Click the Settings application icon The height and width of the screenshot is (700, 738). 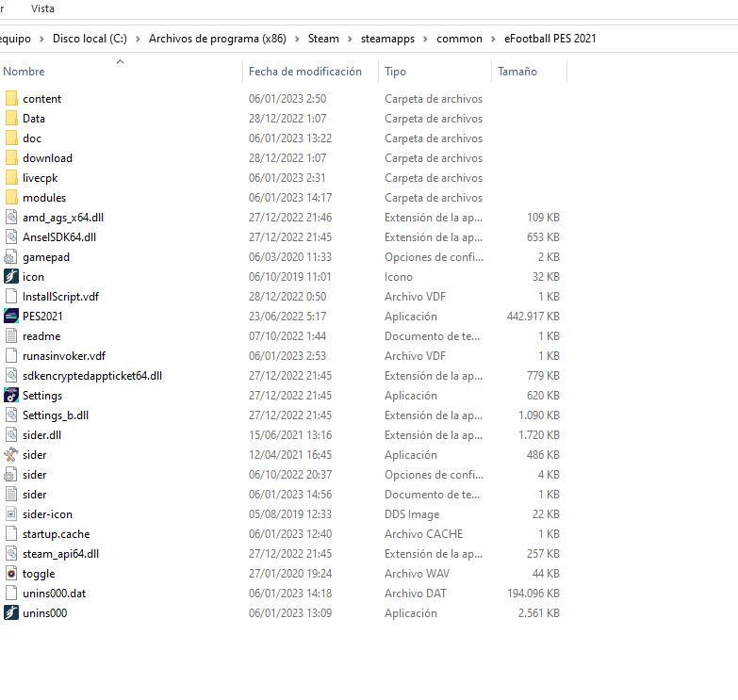coord(10,395)
